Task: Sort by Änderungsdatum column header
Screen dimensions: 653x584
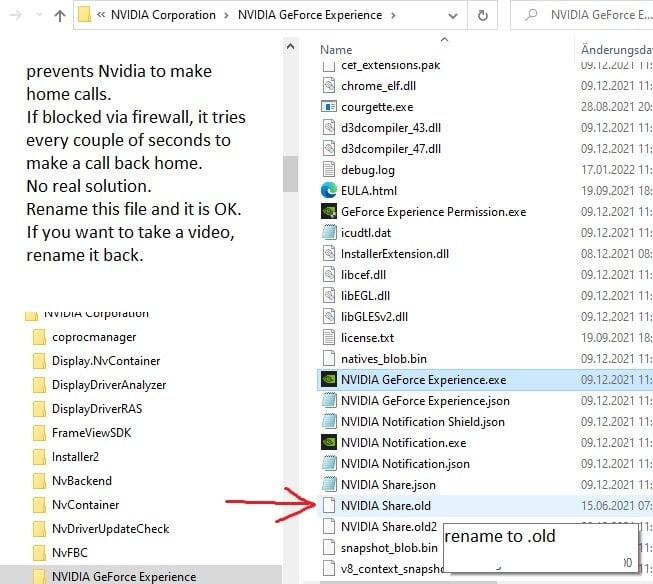Action: 616,50
